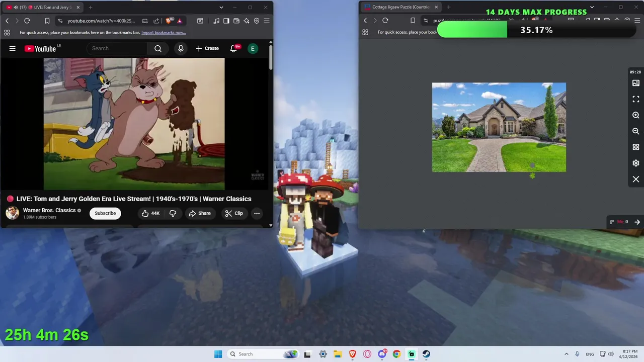Show hidden system tray icons
The width and height of the screenshot is (644, 362).
click(x=566, y=354)
